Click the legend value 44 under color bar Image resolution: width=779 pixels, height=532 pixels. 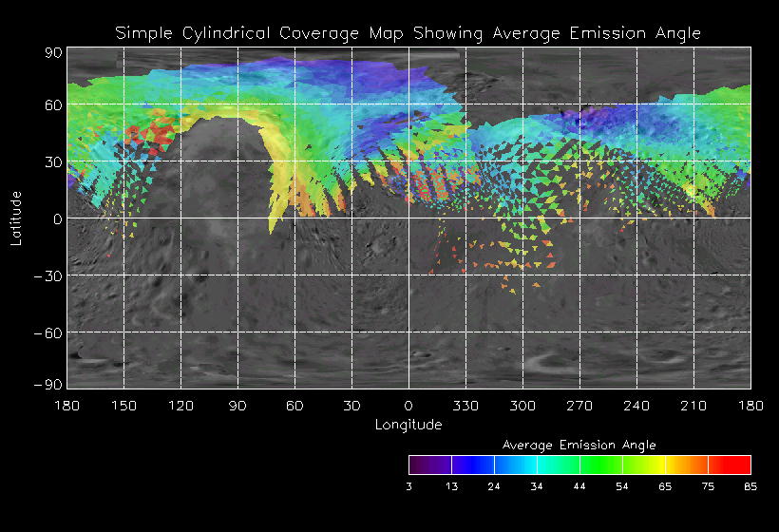click(x=579, y=486)
